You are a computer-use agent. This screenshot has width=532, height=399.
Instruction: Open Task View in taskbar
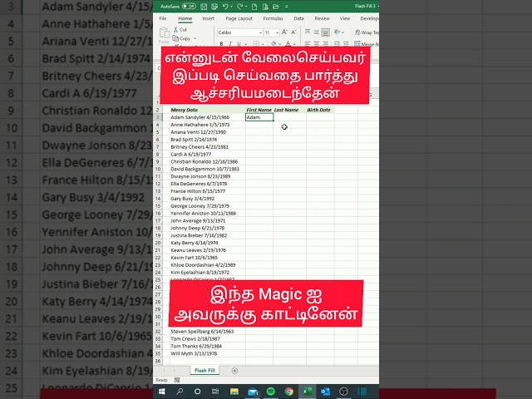pyautogui.click(x=215, y=392)
